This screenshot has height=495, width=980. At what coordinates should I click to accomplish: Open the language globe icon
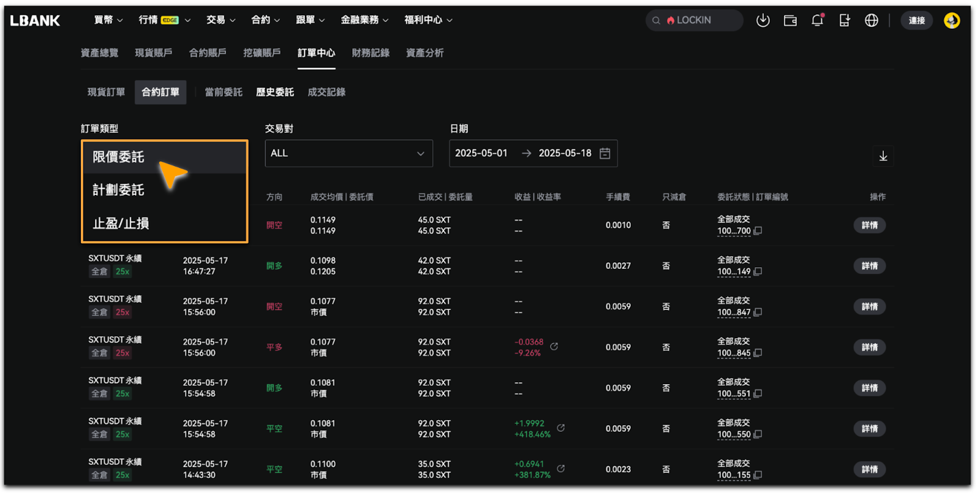click(x=871, y=20)
